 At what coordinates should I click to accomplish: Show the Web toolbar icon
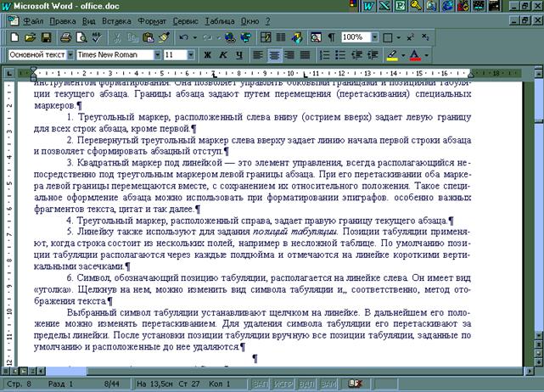pyautogui.click(x=246, y=37)
